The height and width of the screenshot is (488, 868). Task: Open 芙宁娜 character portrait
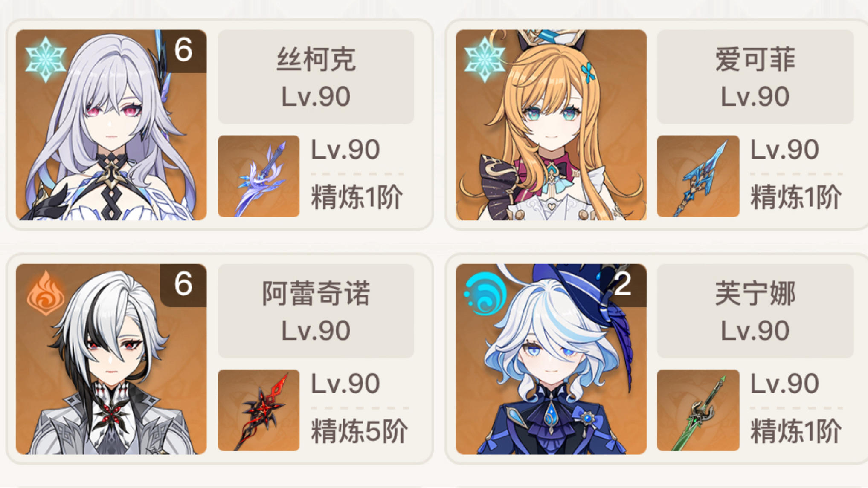point(551,359)
